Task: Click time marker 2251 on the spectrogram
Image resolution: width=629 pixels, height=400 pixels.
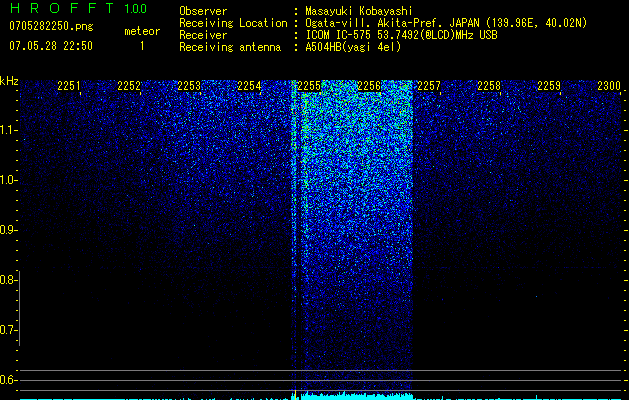Action: tap(69, 86)
